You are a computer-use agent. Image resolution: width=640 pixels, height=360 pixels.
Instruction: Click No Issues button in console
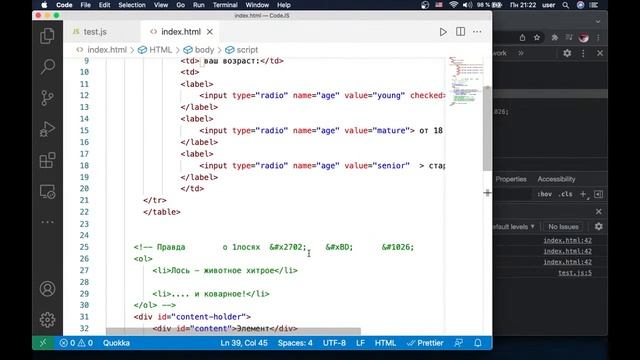(563, 227)
